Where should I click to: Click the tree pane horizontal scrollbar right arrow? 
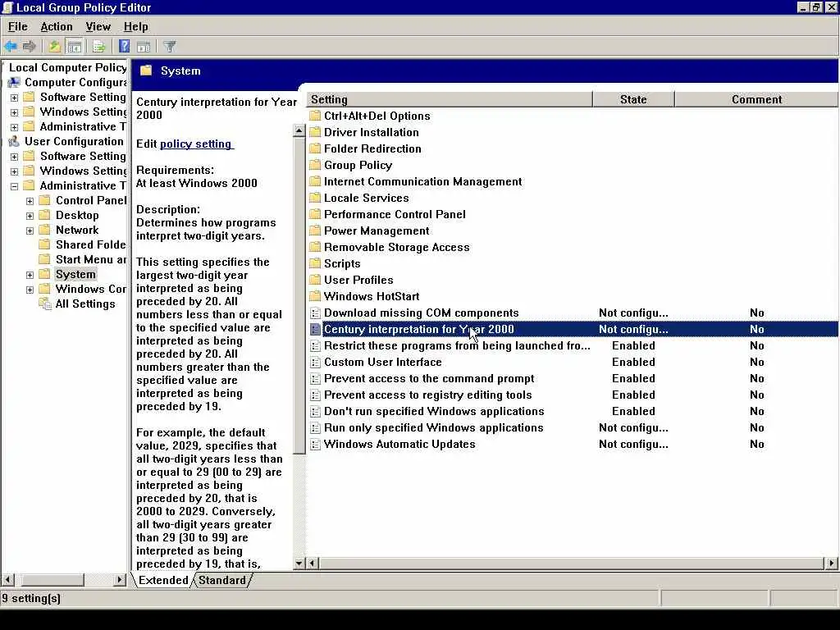coord(120,580)
